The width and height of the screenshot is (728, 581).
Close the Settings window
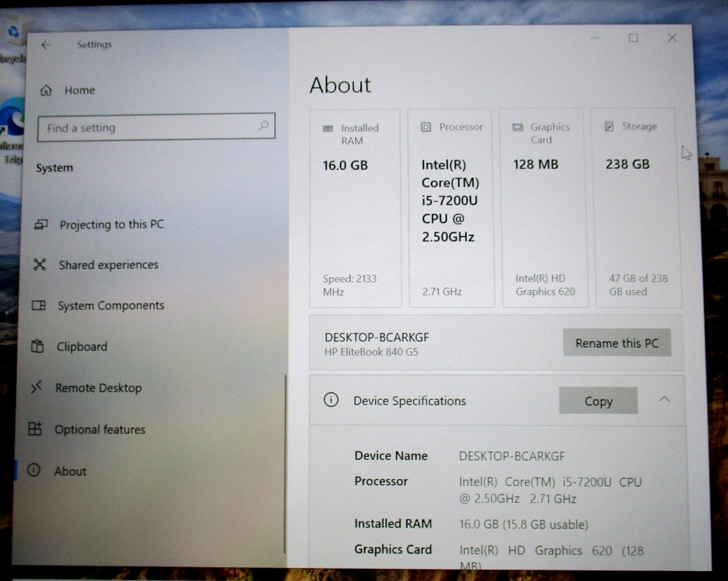point(672,38)
